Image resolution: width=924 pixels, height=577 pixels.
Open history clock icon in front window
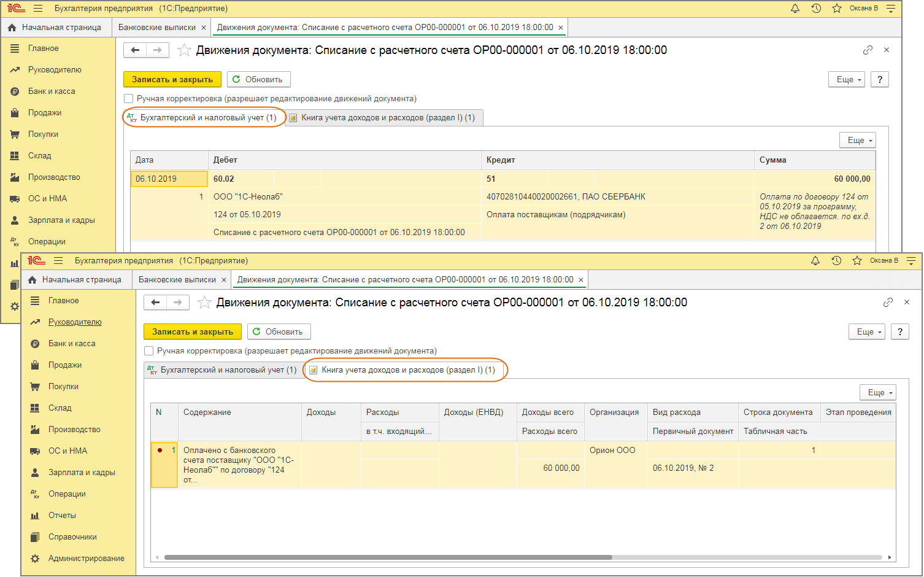(836, 261)
